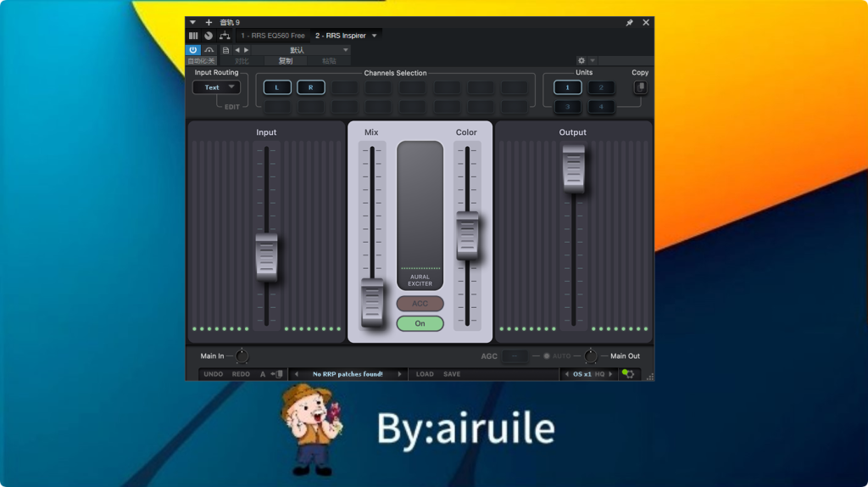Image resolution: width=868 pixels, height=487 pixels.
Task: Click the window resize grip corner
Action: 650,376
